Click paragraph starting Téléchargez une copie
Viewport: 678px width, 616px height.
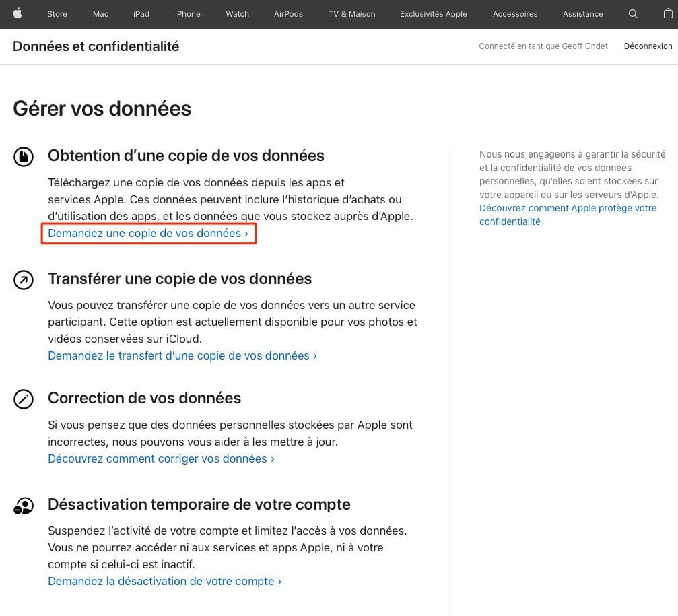tap(230, 199)
